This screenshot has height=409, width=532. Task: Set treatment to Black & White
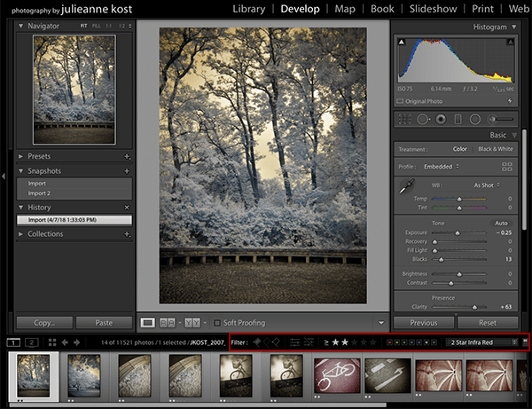pyautogui.click(x=496, y=149)
